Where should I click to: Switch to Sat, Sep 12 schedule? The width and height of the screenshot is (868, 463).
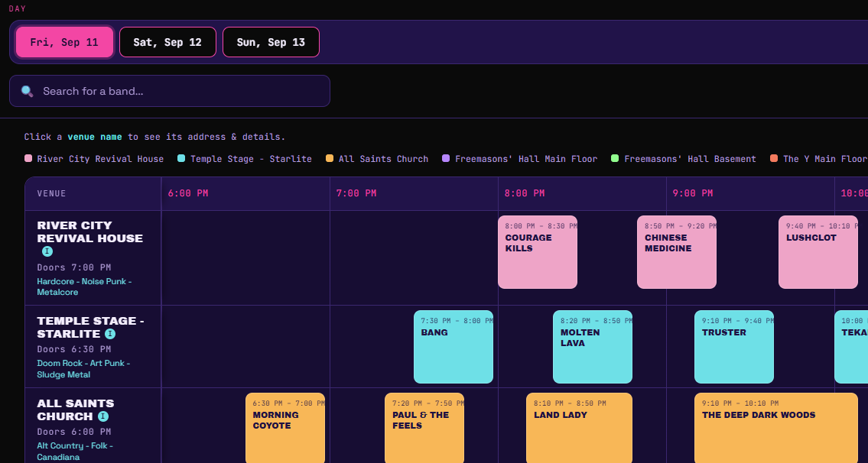tap(167, 42)
